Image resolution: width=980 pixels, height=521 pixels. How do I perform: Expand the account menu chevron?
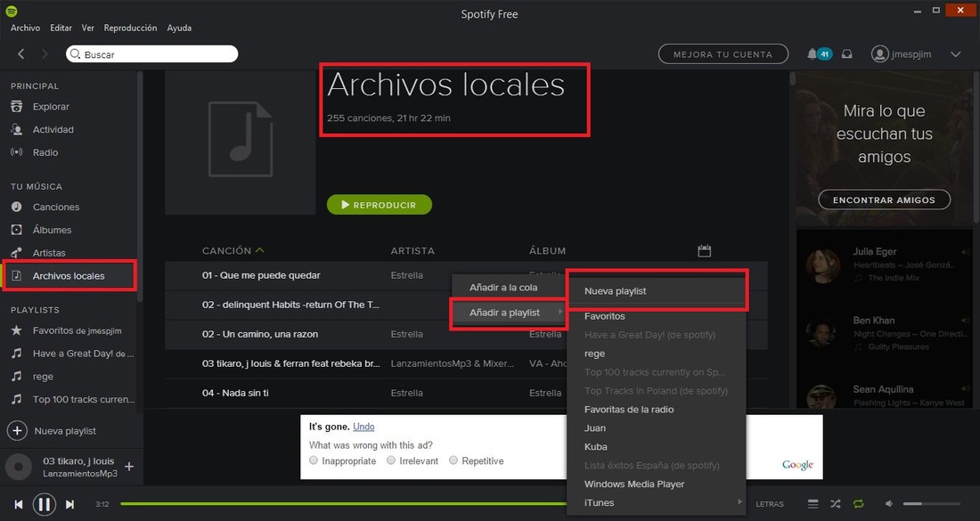[x=956, y=54]
